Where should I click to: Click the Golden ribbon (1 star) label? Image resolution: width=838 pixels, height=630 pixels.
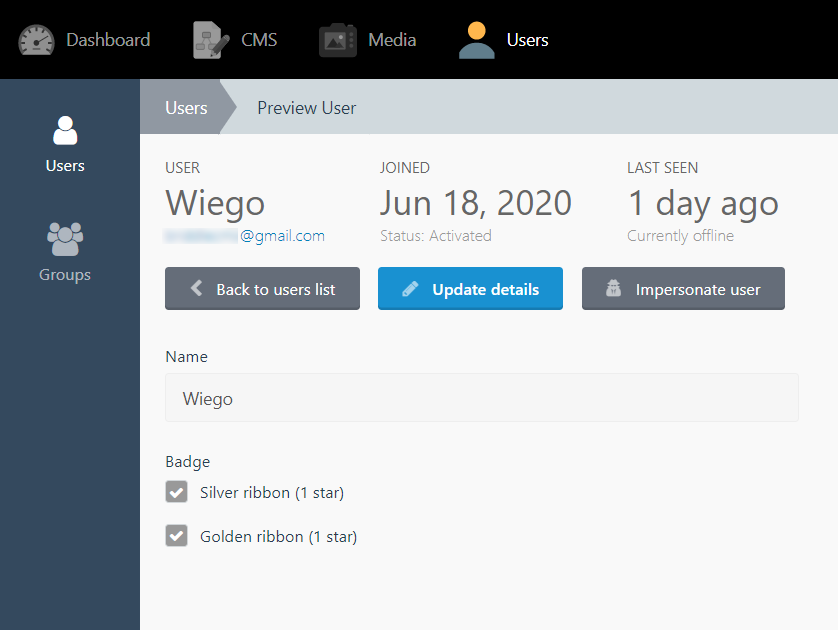[x=278, y=536]
